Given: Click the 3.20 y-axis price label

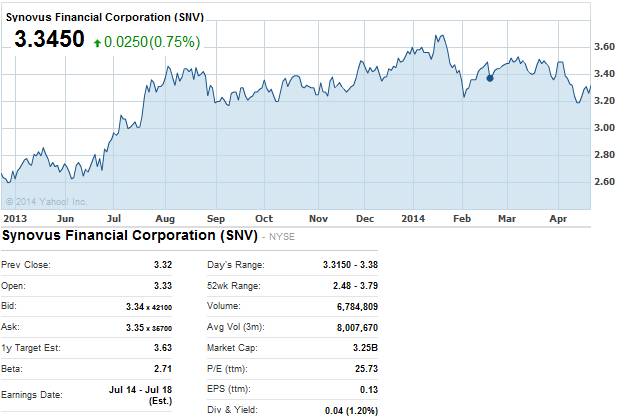Looking at the screenshot, I should pos(604,100).
